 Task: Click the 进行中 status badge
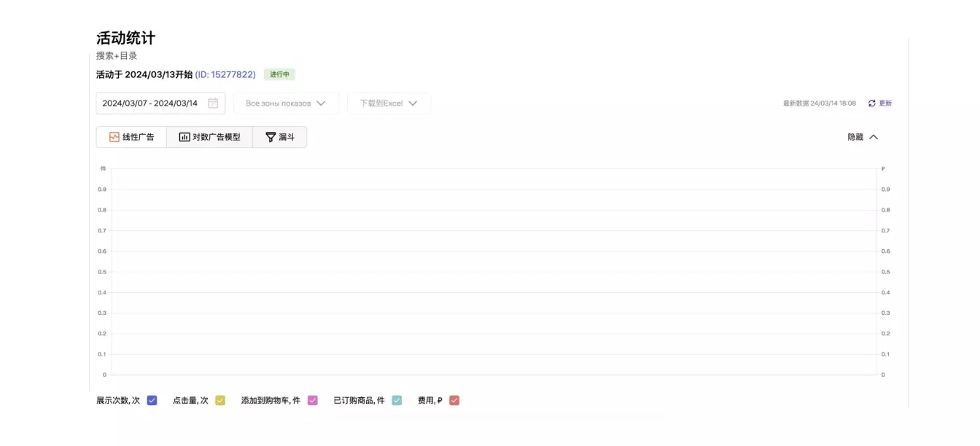279,74
